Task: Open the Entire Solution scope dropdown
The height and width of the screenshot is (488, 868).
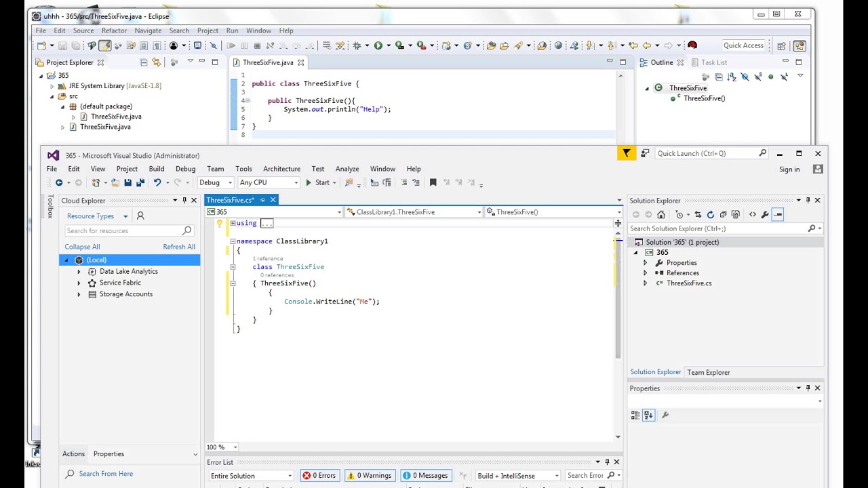Action: (252, 476)
